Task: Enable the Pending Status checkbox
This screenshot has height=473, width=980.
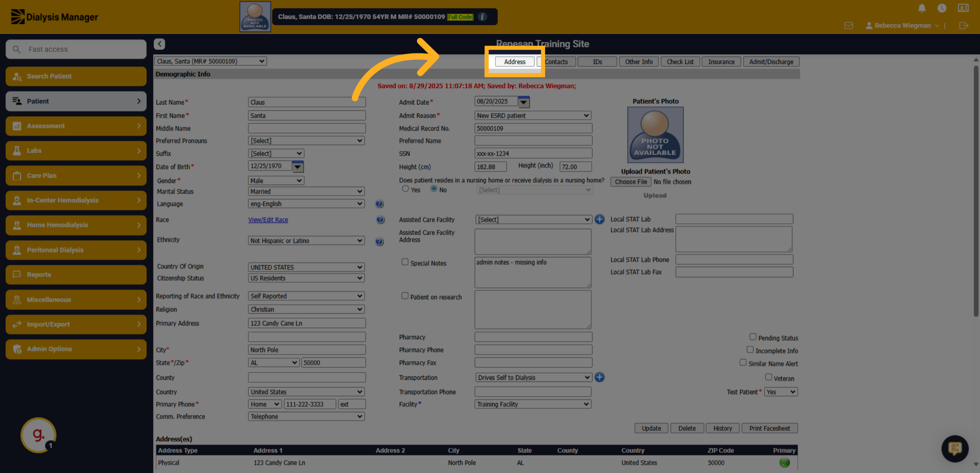Action: [753, 337]
